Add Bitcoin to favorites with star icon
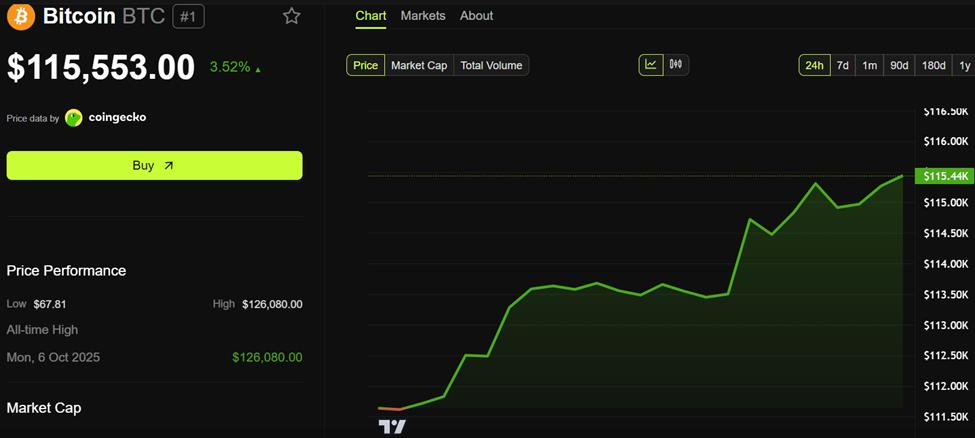 291,16
